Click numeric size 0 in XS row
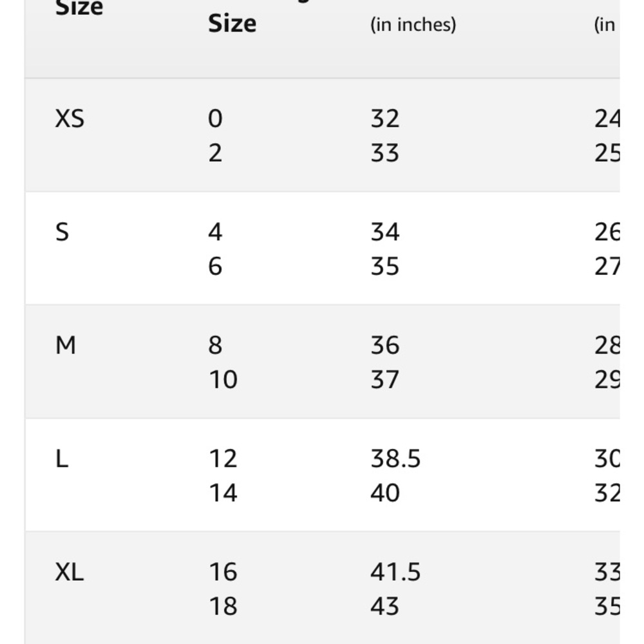The width and height of the screenshot is (644, 644). (215, 119)
